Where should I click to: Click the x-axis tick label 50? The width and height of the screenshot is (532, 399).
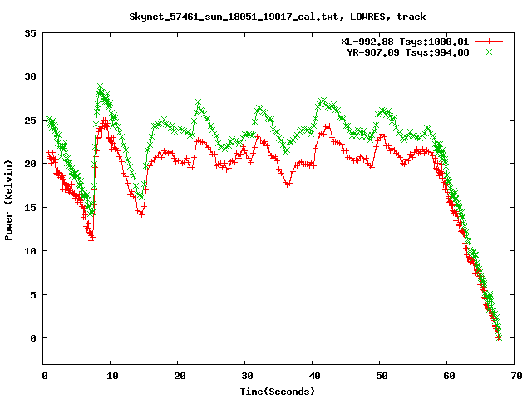(381, 376)
